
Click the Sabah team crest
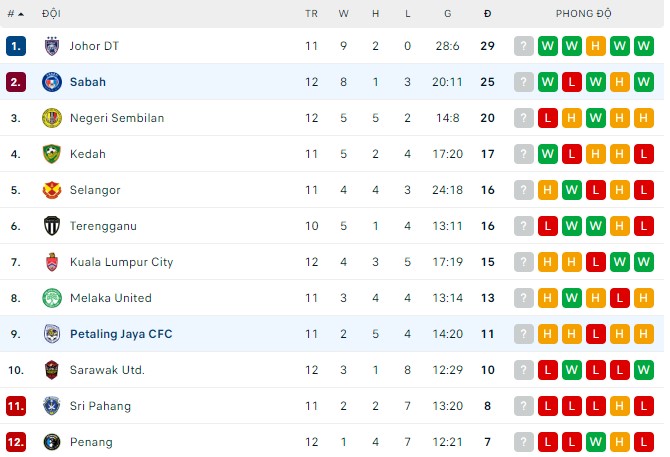point(52,82)
